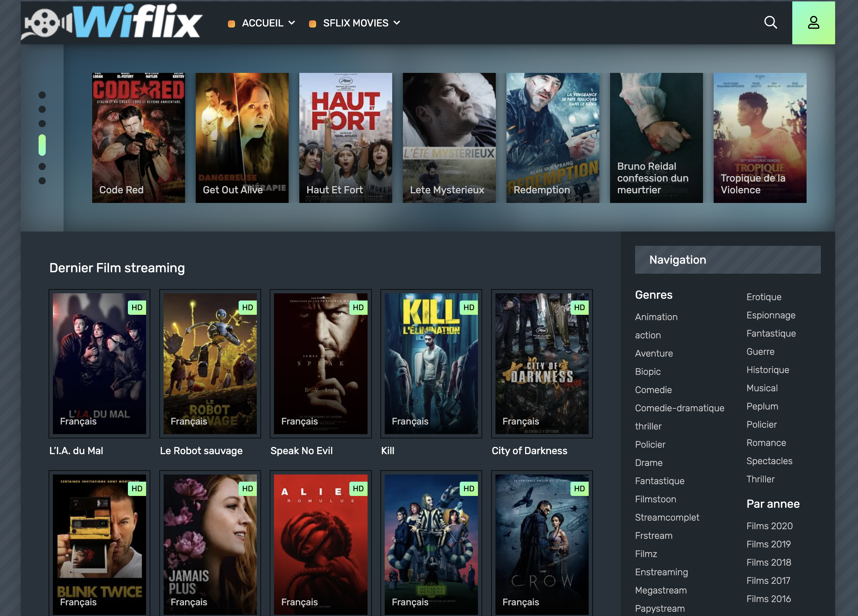Select the second carousel pagination dot
The image size is (858, 616).
tap(42, 109)
